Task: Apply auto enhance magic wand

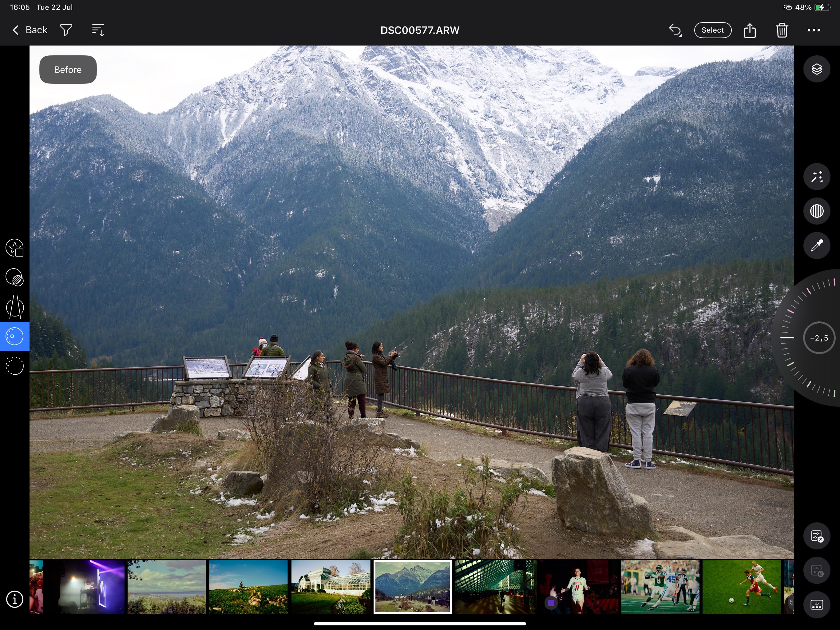Action: click(816, 177)
